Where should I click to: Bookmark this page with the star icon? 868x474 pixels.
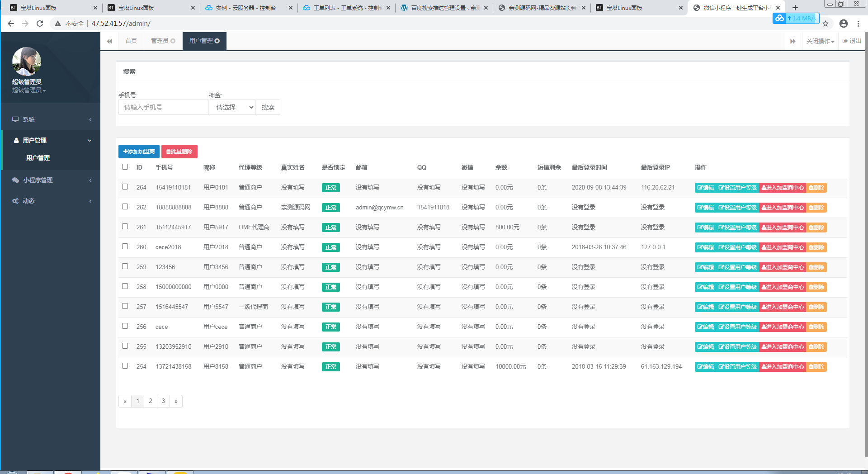pyautogui.click(x=826, y=24)
